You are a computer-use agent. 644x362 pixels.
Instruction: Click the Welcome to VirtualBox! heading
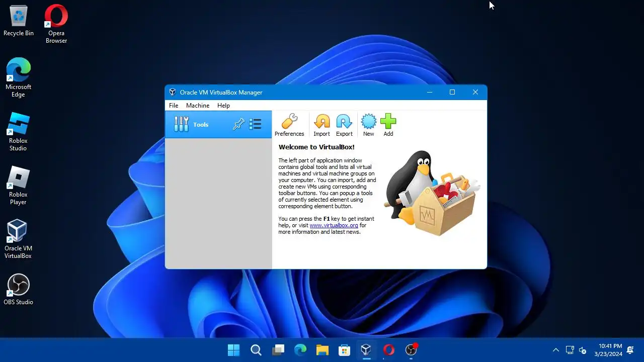(316, 147)
